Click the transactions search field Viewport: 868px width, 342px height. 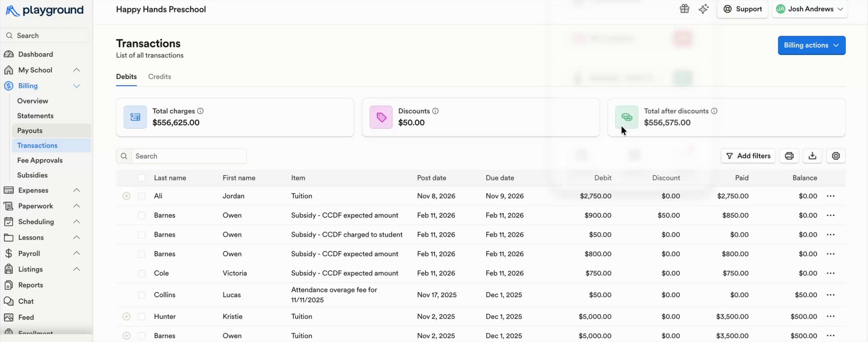point(189,156)
